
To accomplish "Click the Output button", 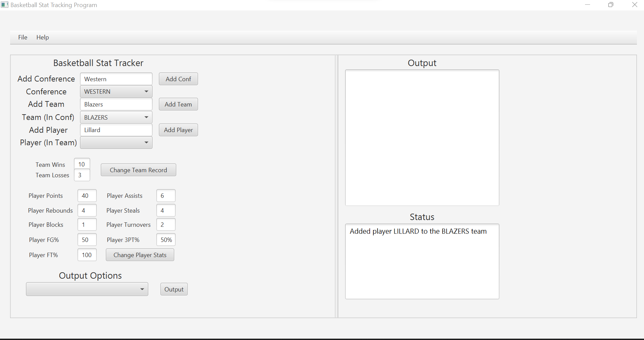I will pos(174,289).
